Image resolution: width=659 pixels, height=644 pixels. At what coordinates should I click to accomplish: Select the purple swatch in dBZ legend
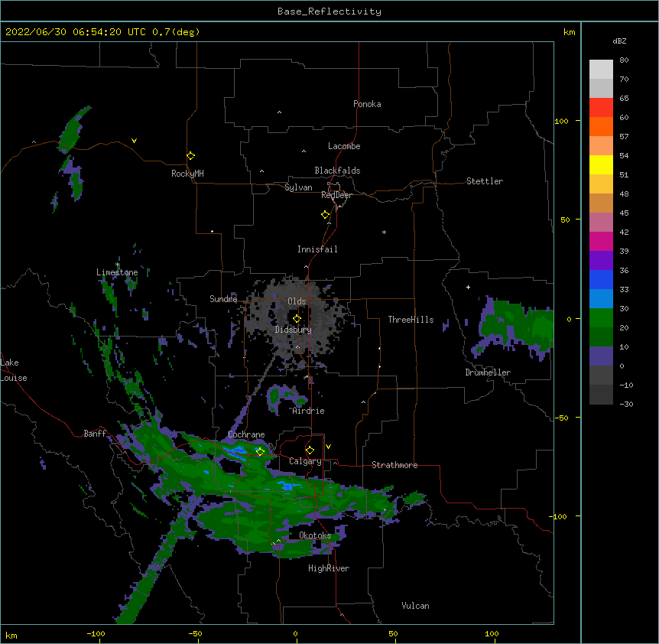click(x=601, y=261)
